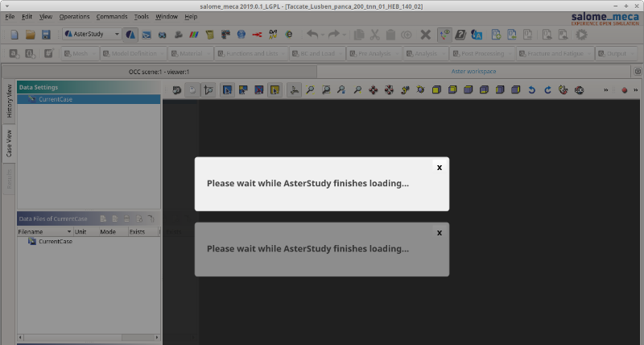Close the lower greyed 'Please wait' message

tap(440, 233)
